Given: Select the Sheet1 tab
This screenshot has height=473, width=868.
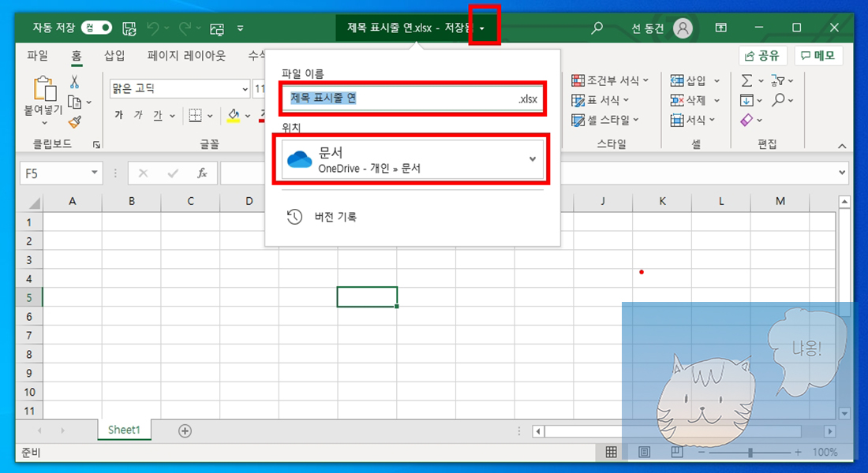Looking at the screenshot, I should pyautogui.click(x=124, y=430).
